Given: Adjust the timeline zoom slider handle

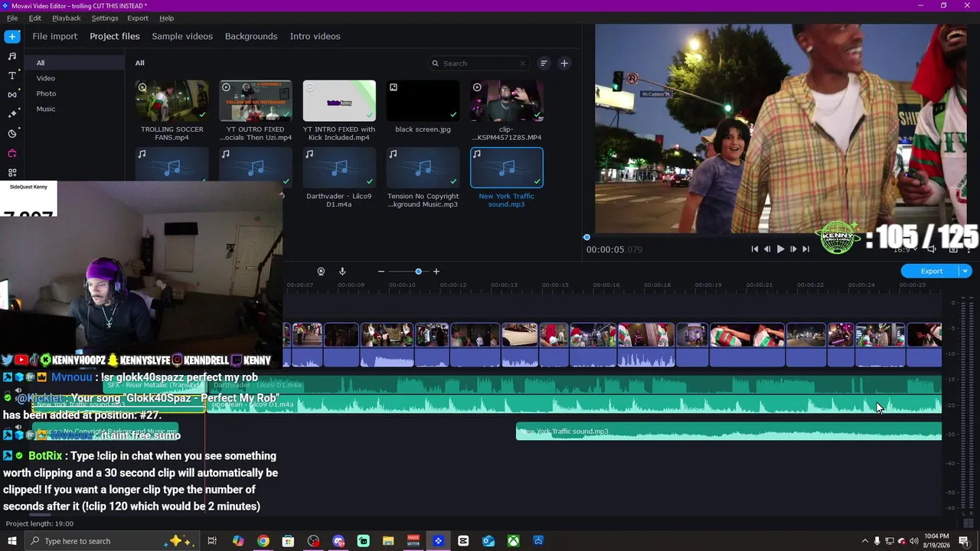Looking at the screenshot, I should coord(418,272).
